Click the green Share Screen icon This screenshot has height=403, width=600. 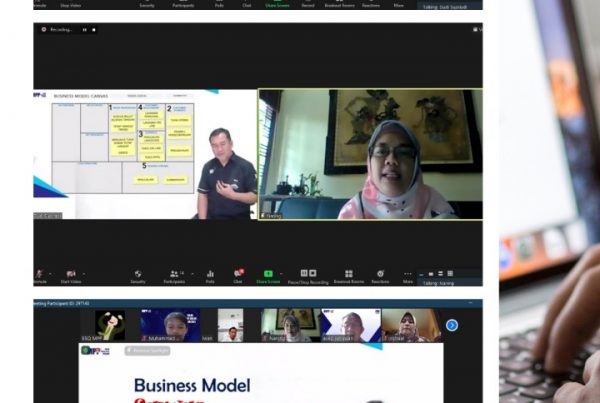(x=268, y=273)
